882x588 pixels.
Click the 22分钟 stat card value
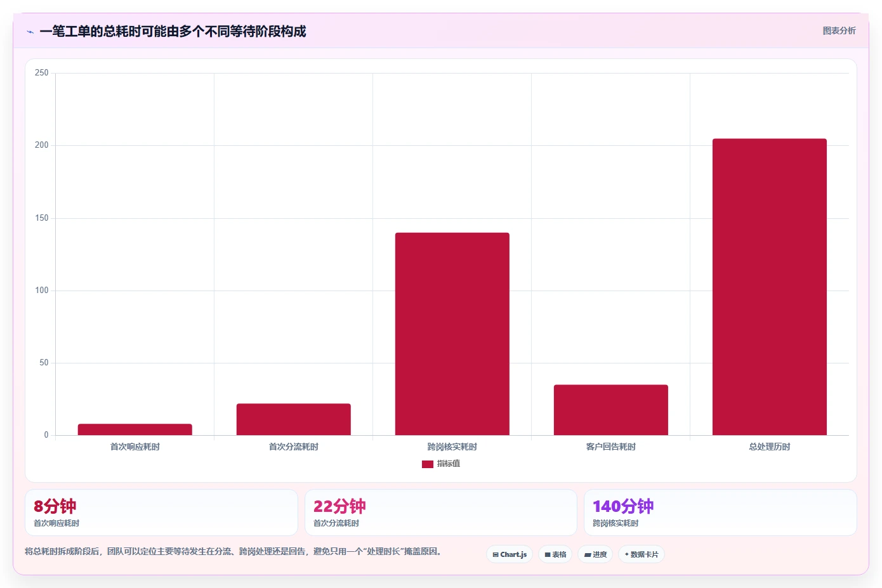339,506
